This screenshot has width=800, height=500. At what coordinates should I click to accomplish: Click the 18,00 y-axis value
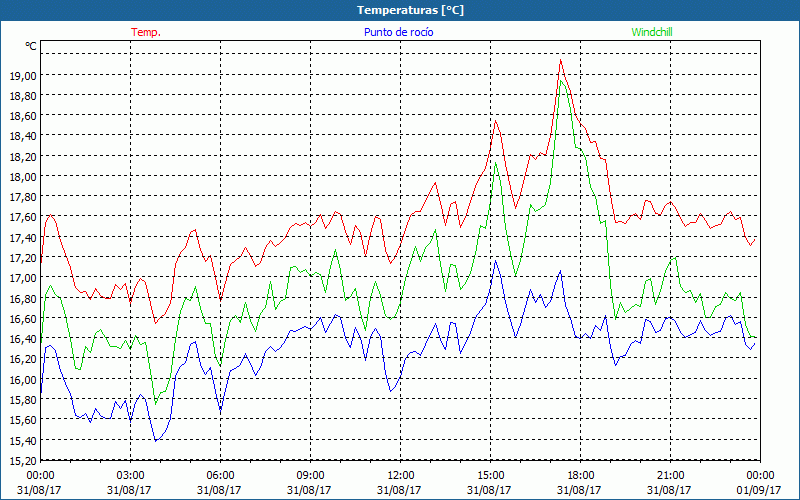click(23, 177)
